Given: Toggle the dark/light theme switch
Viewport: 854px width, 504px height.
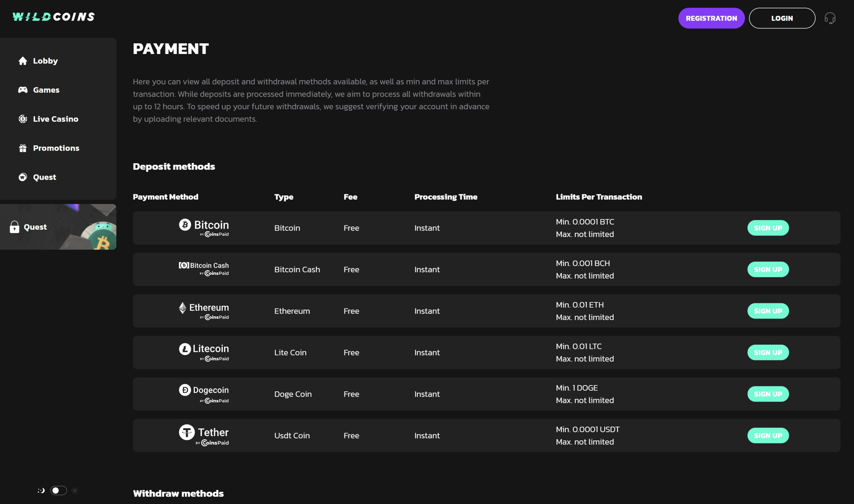Looking at the screenshot, I should (58, 490).
